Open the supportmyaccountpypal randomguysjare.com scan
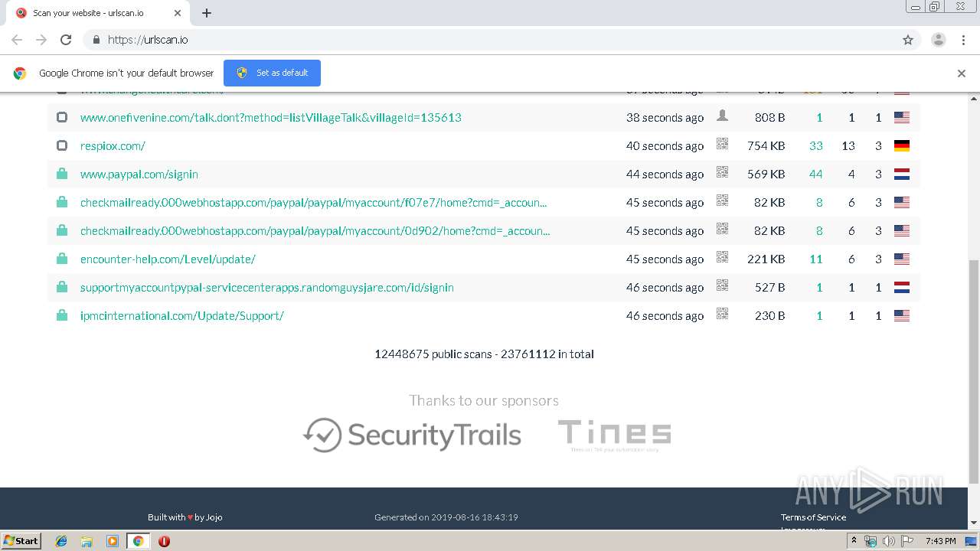Viewport: 980px width, 551px height. click(x=267, y=288)
